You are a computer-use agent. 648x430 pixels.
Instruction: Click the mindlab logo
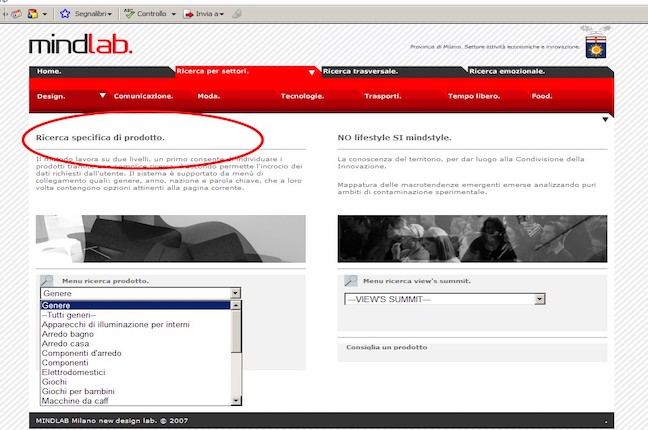pyautogui.click(x=81, y=45)
